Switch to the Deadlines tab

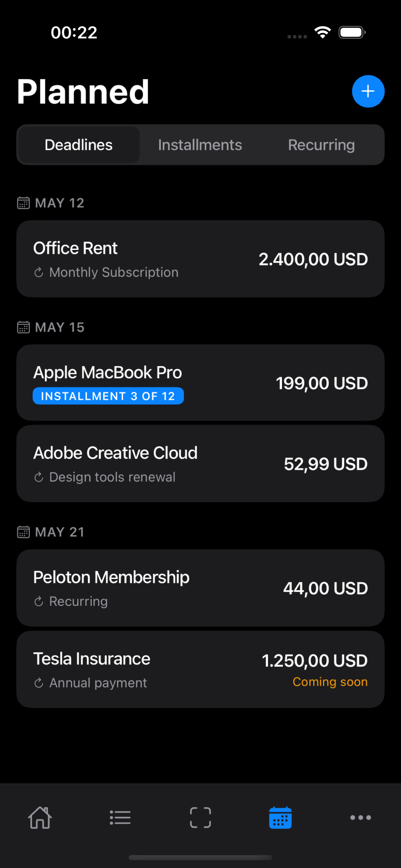78,145
